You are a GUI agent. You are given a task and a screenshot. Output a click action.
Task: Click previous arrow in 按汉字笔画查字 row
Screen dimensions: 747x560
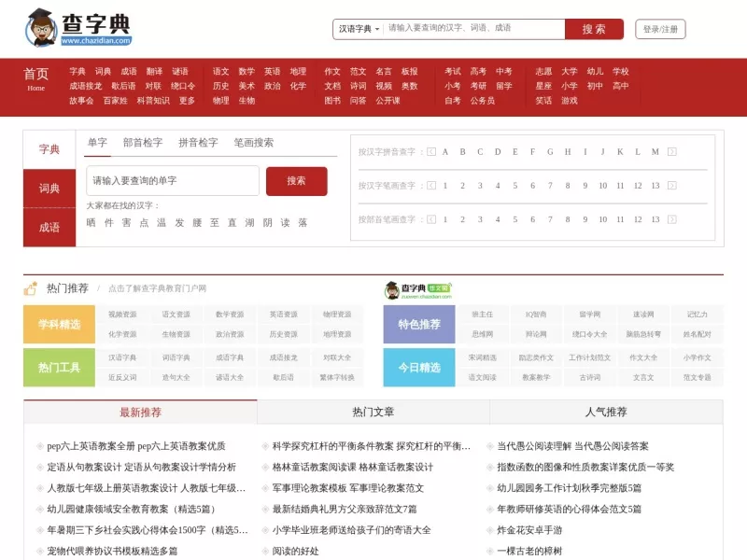431,186
